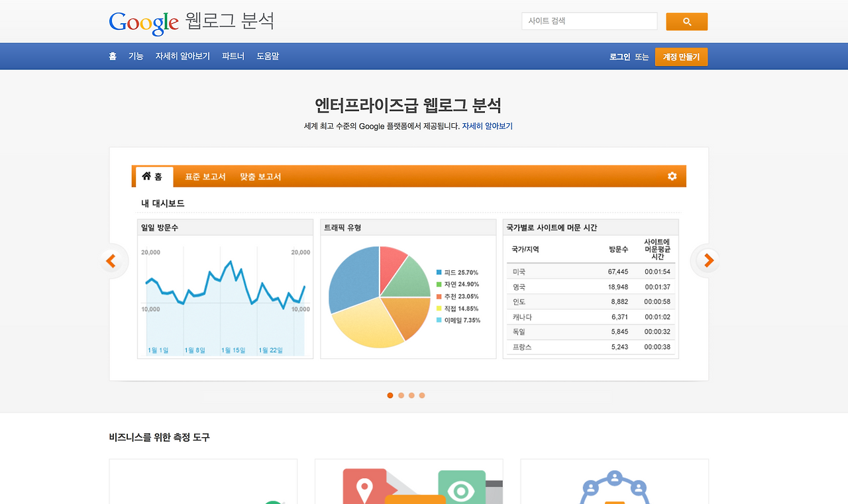Go to previous slide with left arrow
Image resolution: width=848 pixels, height=504 pixels.
[x=111, y=261]
